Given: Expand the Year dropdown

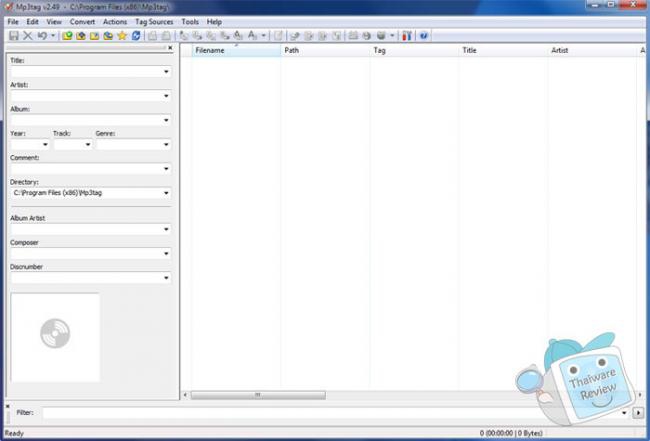Looking at the screenshot, I should pyautogui.click(x=45, y=145).
